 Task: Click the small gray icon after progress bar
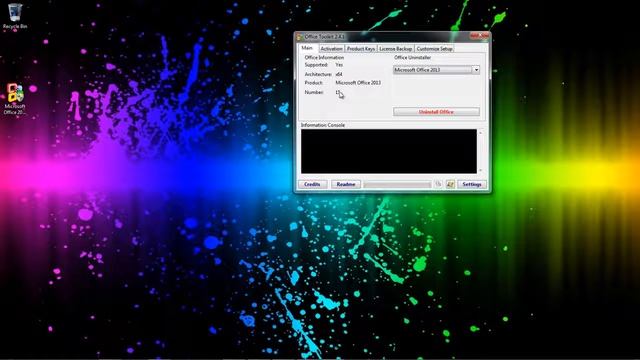pos(438,184)
